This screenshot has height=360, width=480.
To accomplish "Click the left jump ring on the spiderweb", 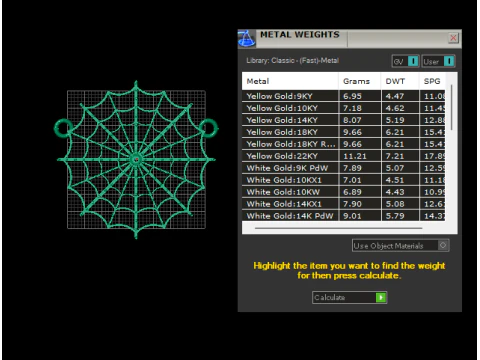I will (63, 128).
